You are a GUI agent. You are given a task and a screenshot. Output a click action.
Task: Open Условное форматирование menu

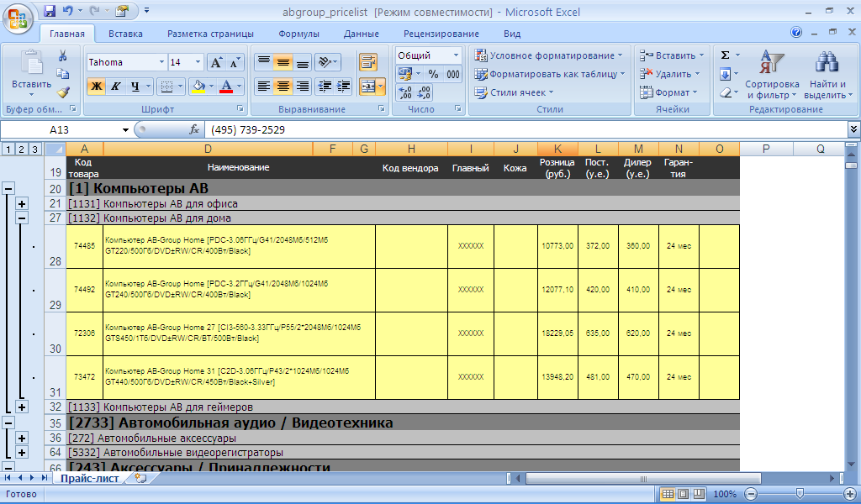click(548, 55)
